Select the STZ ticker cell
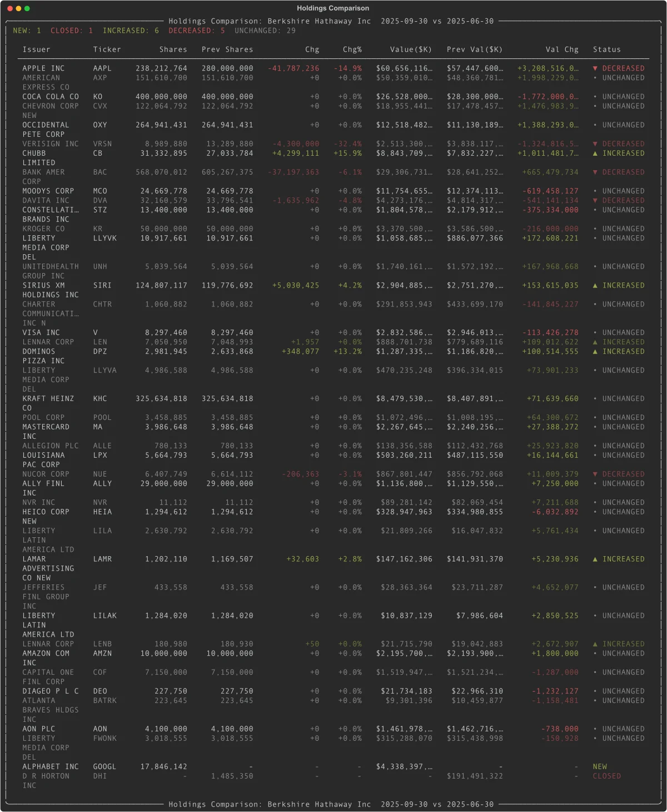The image size is (667, 812). [x=100, y=210]
